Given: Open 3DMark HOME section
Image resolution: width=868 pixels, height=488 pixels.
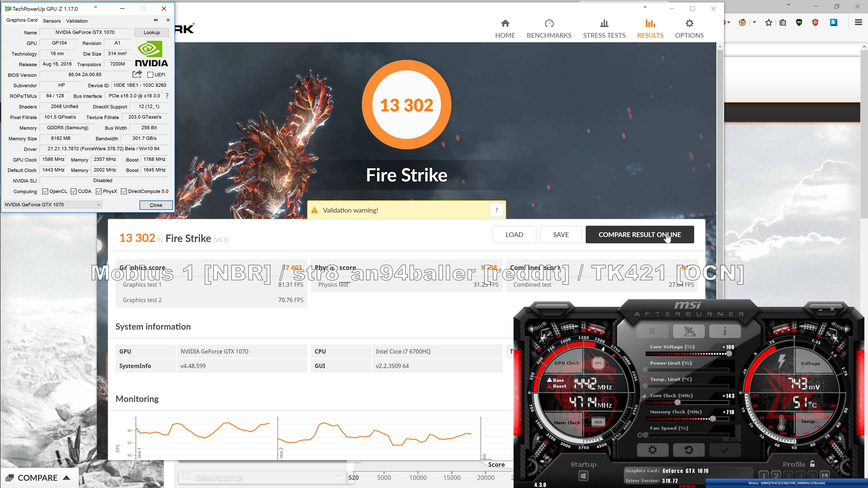Looking at the screenshot, I should (x=505, y=29).
